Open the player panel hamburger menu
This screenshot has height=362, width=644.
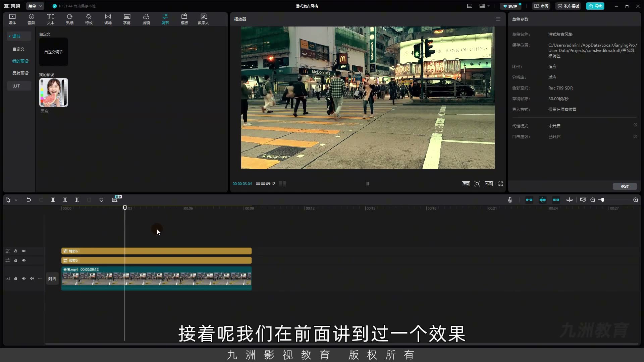(498, 19)
